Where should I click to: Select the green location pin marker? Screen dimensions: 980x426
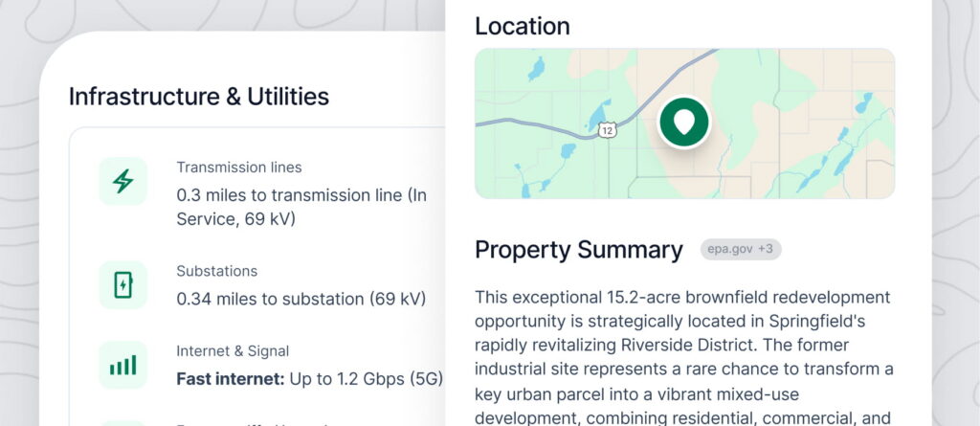[683, 122]
